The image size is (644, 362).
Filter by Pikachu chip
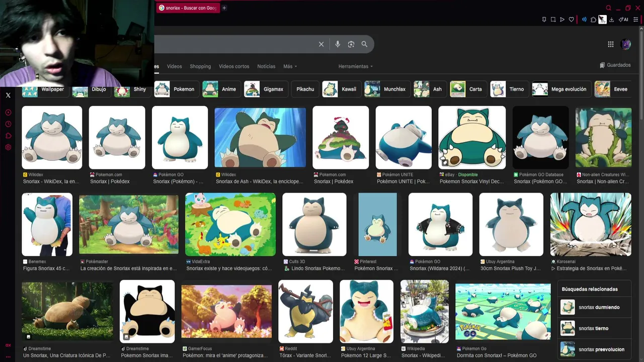coord(305,89)
